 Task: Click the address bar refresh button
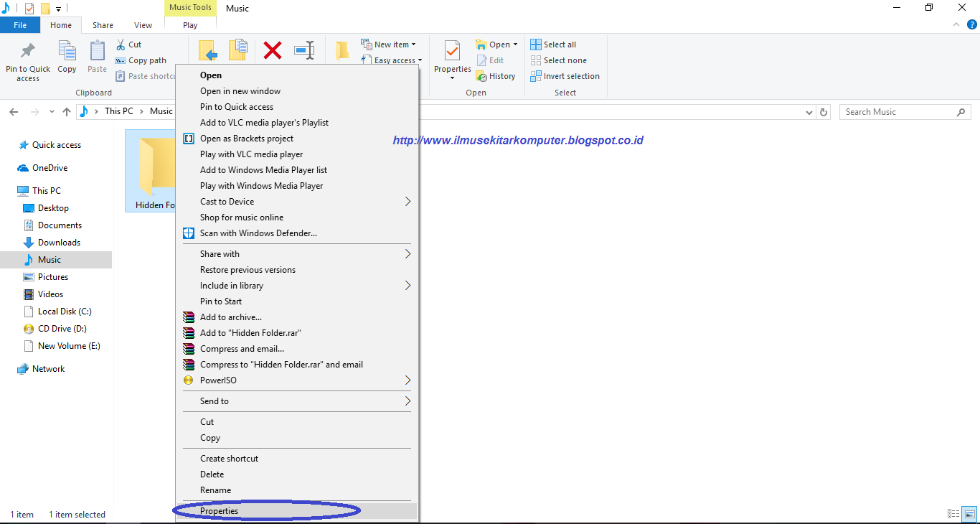[824, 112]
